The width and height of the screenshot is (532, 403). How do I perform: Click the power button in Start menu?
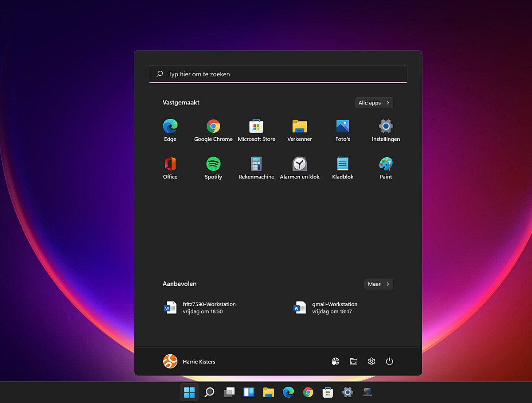tap(389, 361)
